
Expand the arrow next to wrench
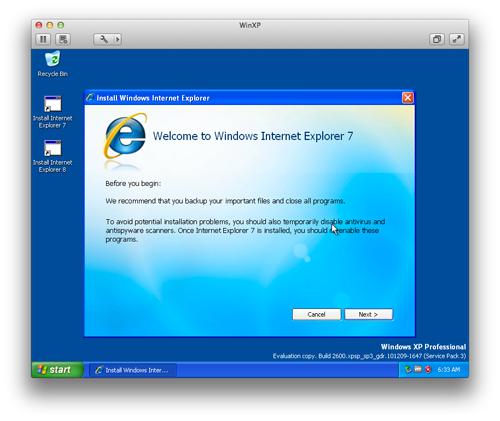tap(117, 39)
